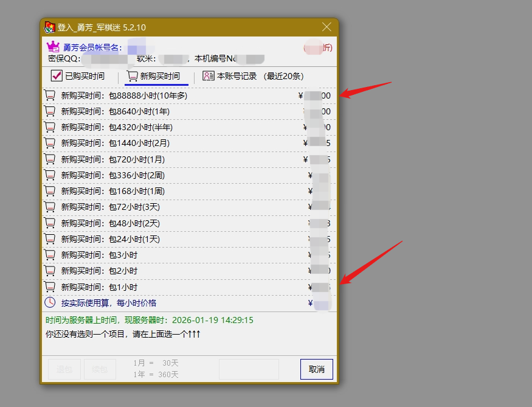Image resolution: width=532 pixels, height=407 pixels.
Task: Close the 登入_勇芳_军棋迷 window
Action: pyautogui.click(x=326, y=27)
